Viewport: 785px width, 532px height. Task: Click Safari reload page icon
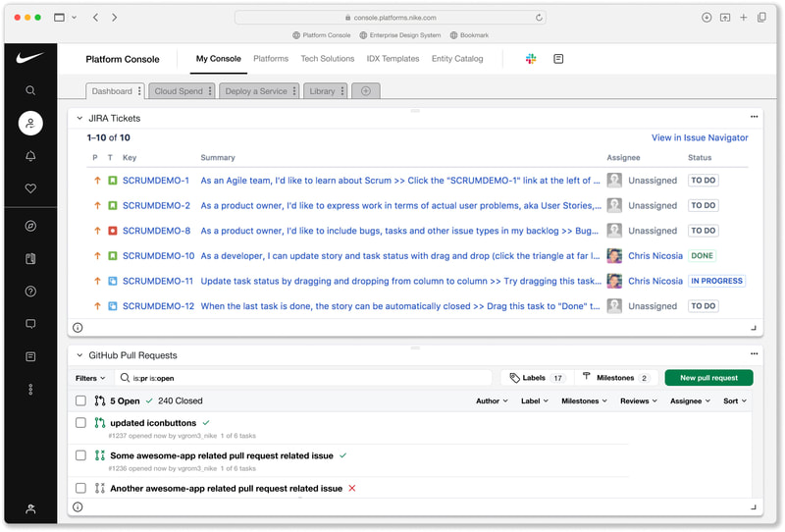pyautogui.click(x=539, y=18)
